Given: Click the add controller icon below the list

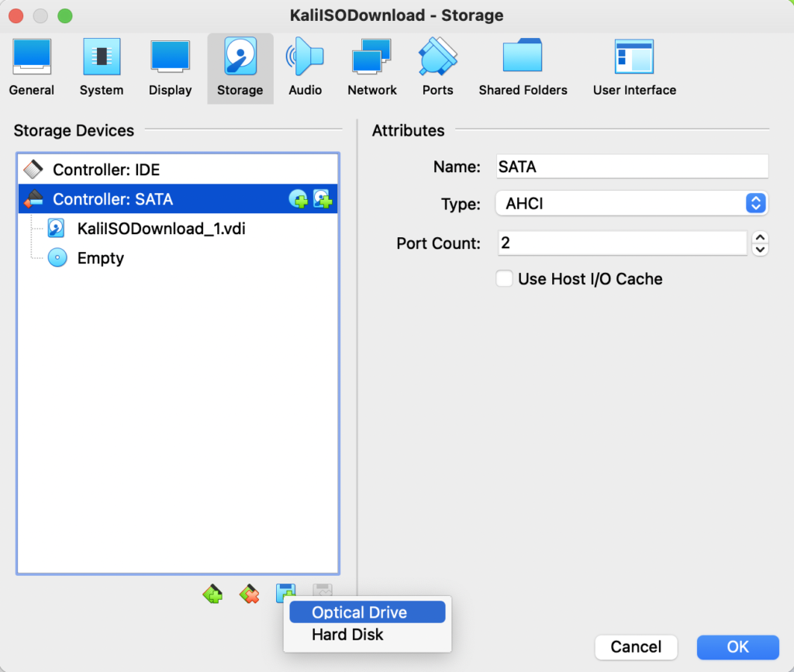Looking at the screenshot, I should click(212, 594).
